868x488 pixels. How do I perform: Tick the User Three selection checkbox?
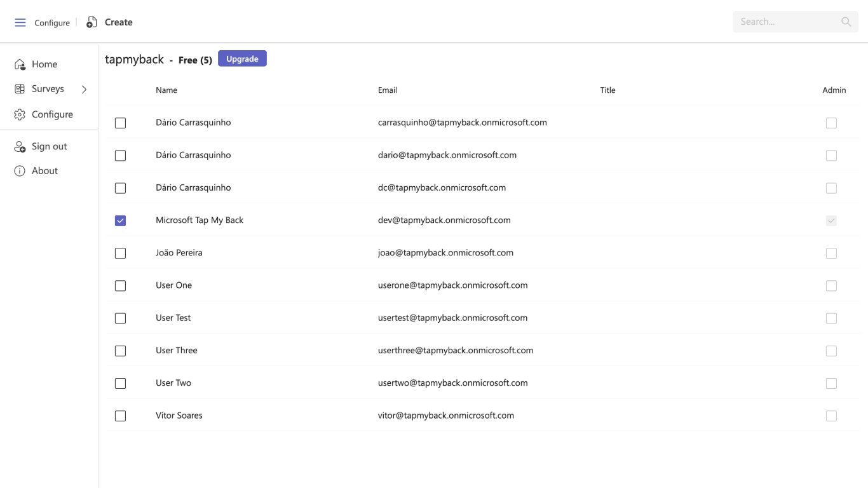(x=120, y=351)
